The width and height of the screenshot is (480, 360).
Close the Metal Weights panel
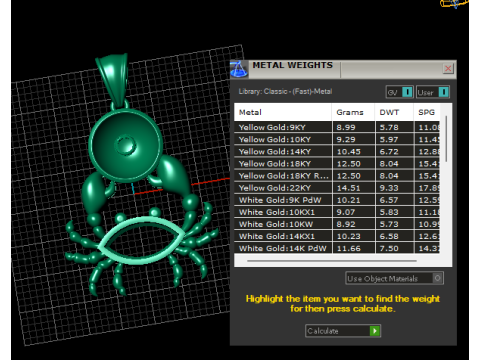tap(448, 69)
